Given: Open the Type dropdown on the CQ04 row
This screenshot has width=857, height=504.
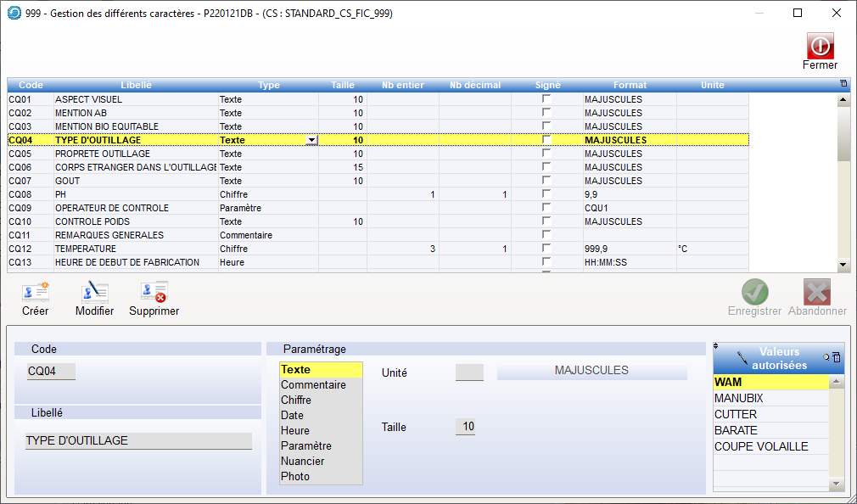Looking at the screenshot, I should click(311, 140).
